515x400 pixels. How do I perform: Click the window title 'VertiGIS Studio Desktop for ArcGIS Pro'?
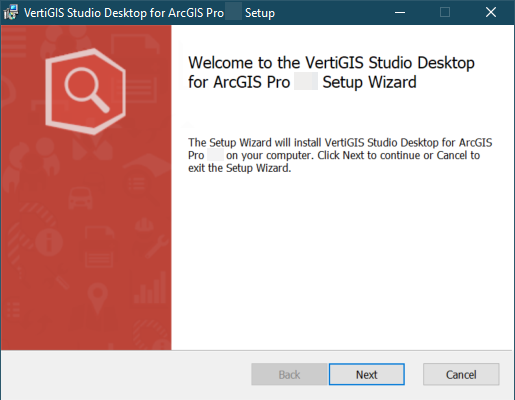(124, 13)
